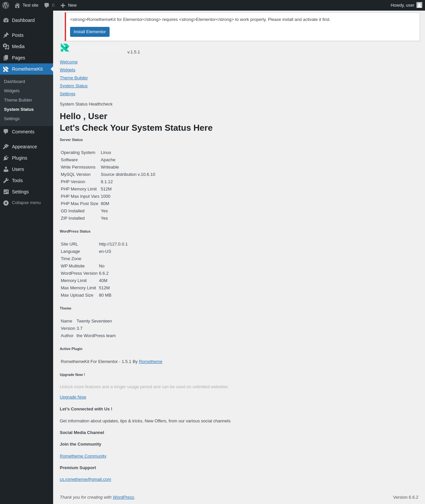This screenshot has height=504, width=425.
Task: Open the Pages menu label
Action: click(x=19, y=58)
